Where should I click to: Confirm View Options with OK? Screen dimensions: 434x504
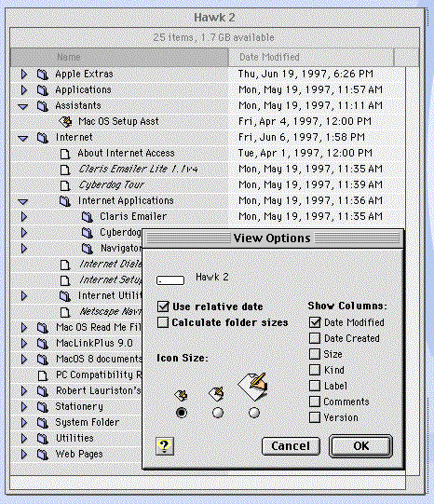tap(360, 446)
